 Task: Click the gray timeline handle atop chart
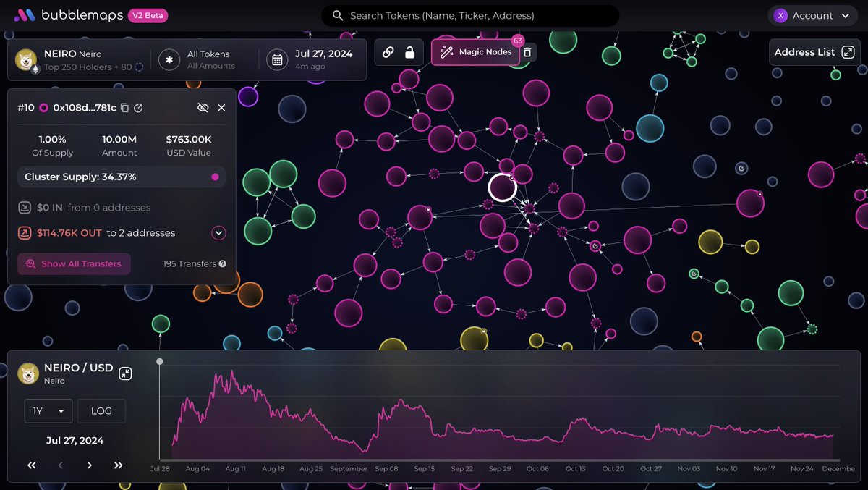tap(160, 361)
